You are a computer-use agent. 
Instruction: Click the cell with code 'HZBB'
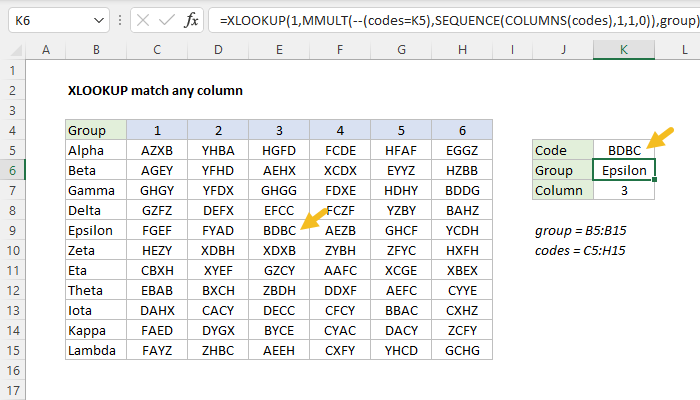coord(462,171)
